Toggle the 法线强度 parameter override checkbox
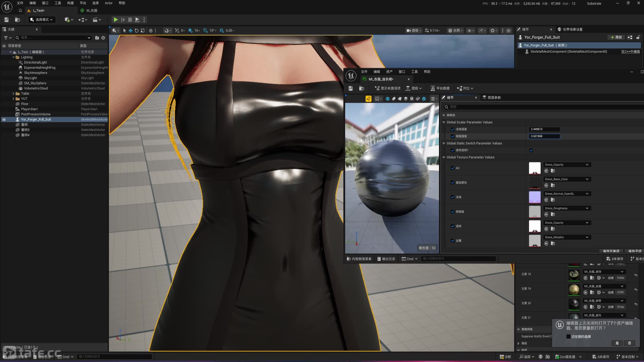The width and height of the screenshot is (644, 362). click(x=453, y=129)
